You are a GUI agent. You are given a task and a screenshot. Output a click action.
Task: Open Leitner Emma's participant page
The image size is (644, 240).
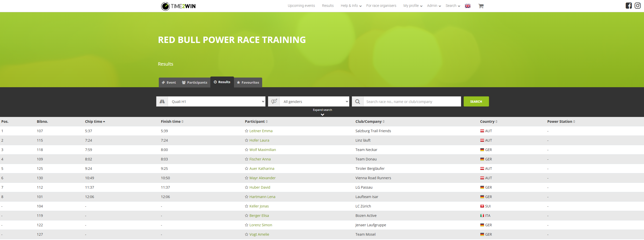tap(261, 131)
